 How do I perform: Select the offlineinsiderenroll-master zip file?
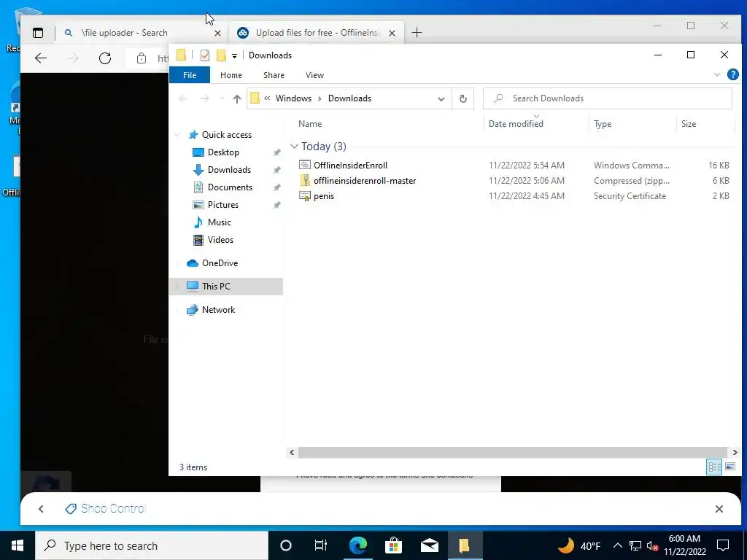(x=365, y=181)
